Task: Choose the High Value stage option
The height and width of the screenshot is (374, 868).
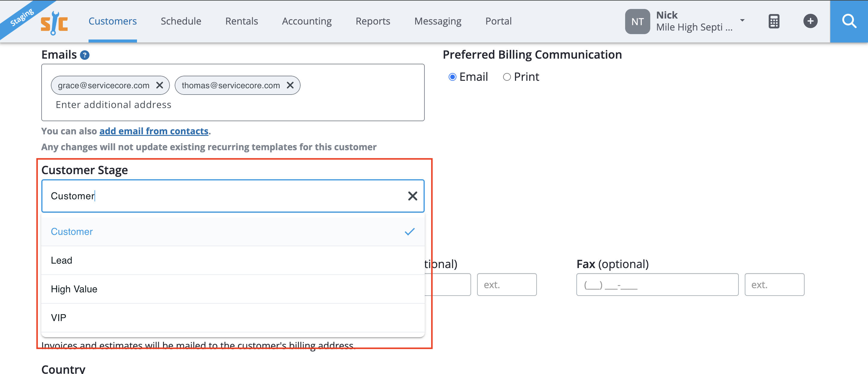Action: tap(232, 289)
